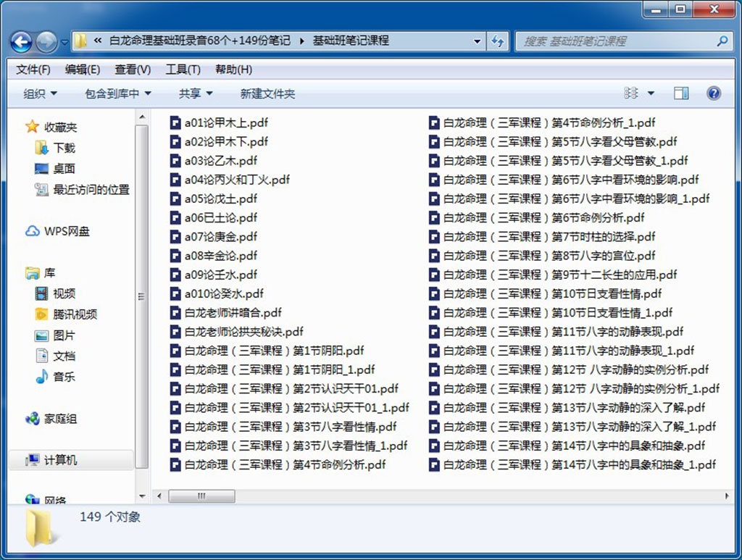Select file 第8节八字的宫位.pdf
This screenshot has height=560, width=742.
pos(542,256)
